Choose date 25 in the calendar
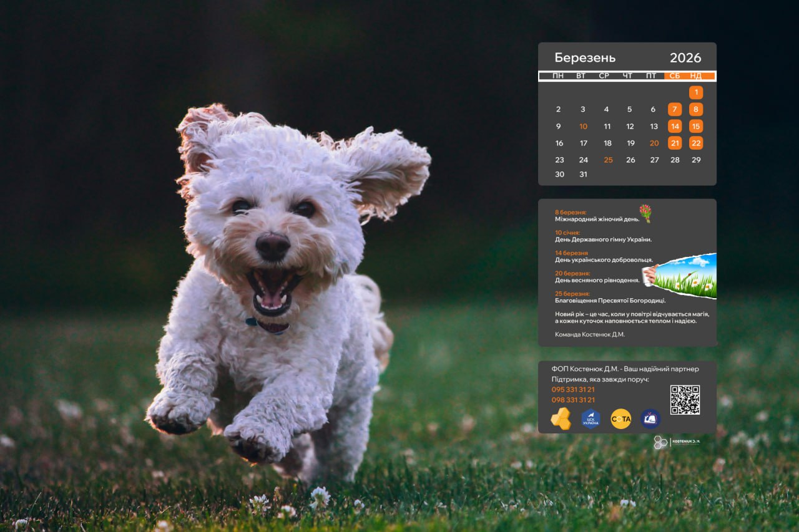Screen dimensions: 799x532 click(x=608, y=160)
